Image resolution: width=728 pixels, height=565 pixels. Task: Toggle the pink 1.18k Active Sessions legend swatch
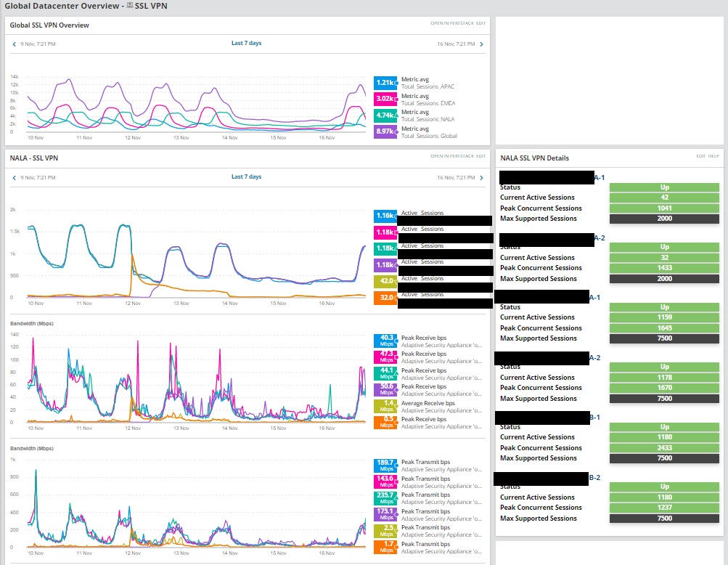tap(385, 232)
